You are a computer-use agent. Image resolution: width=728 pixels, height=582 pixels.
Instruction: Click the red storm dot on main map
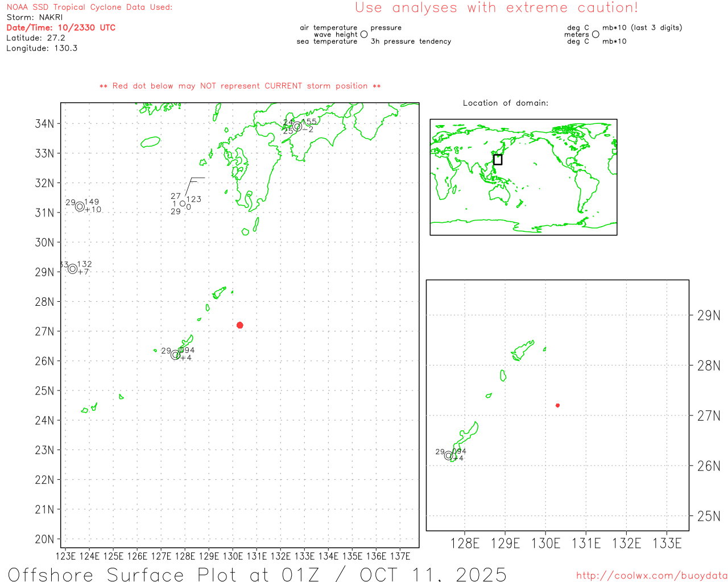click(x=239, y=325)
